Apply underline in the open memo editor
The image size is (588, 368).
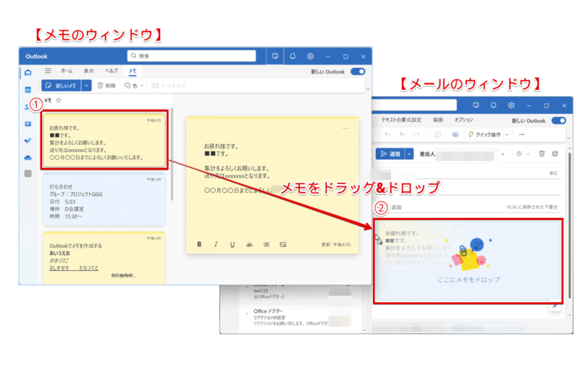click(x=232, y=244)
